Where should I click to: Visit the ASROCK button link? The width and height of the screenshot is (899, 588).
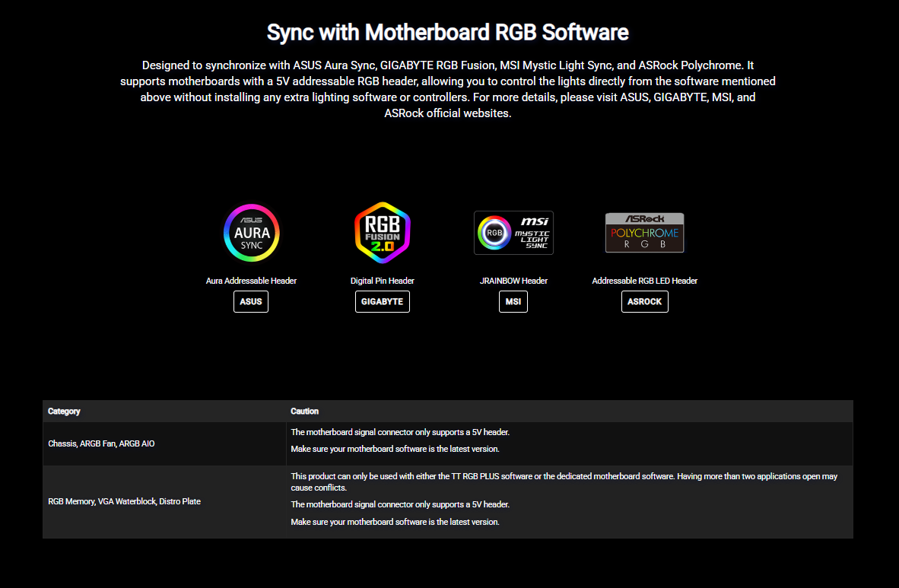(x=644, y=302)
